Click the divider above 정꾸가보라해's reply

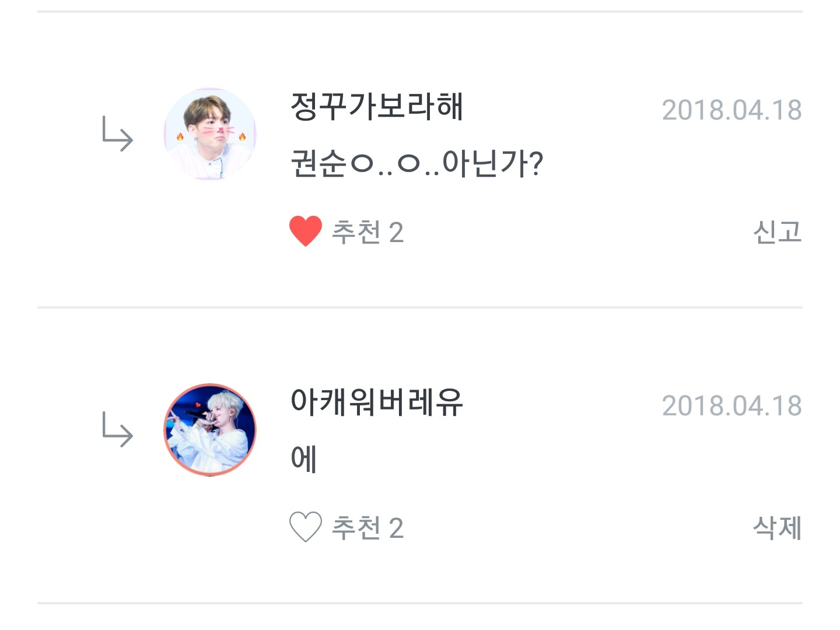[420, 12]
